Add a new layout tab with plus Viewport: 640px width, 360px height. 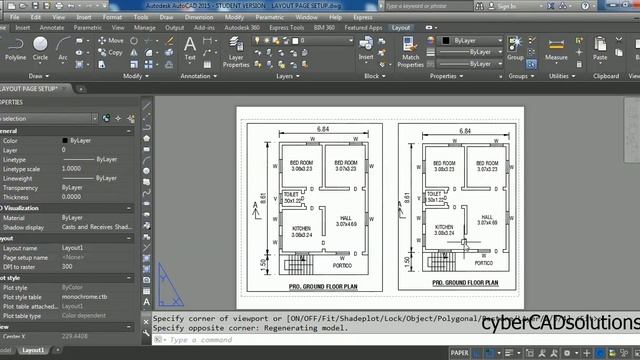[58, 350]
